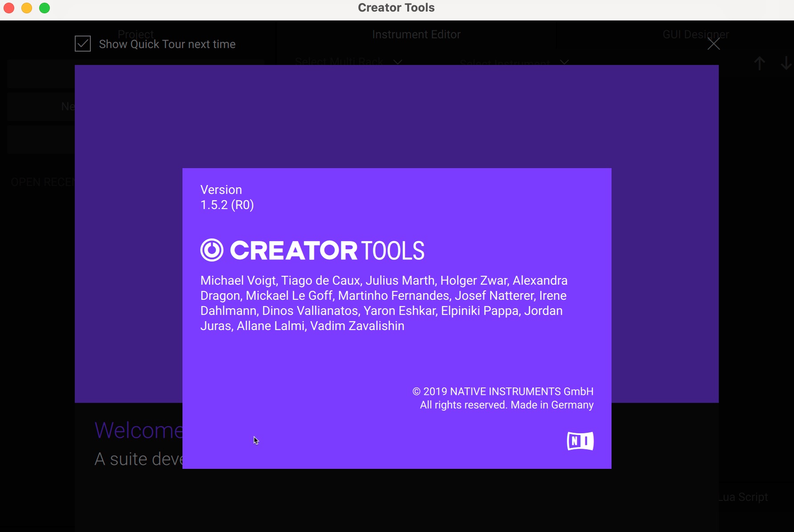Click the Creator Tools window title
The image size is (794, 532).
click(396, 8)
